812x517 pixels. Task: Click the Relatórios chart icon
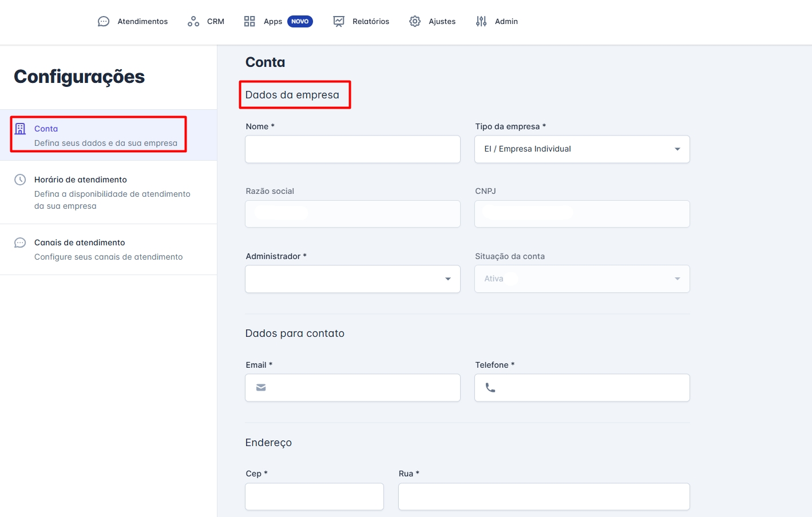pos(339,22)
